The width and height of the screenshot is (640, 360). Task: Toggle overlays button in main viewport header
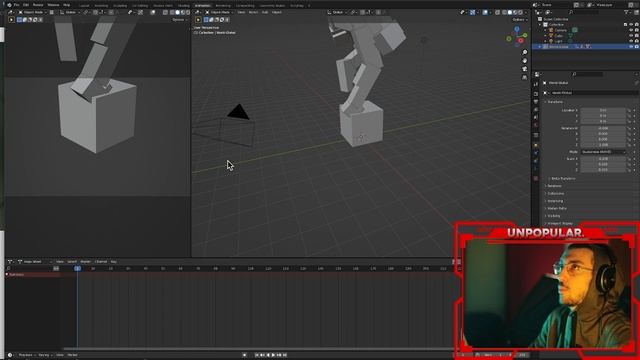(x=485, y=12)
